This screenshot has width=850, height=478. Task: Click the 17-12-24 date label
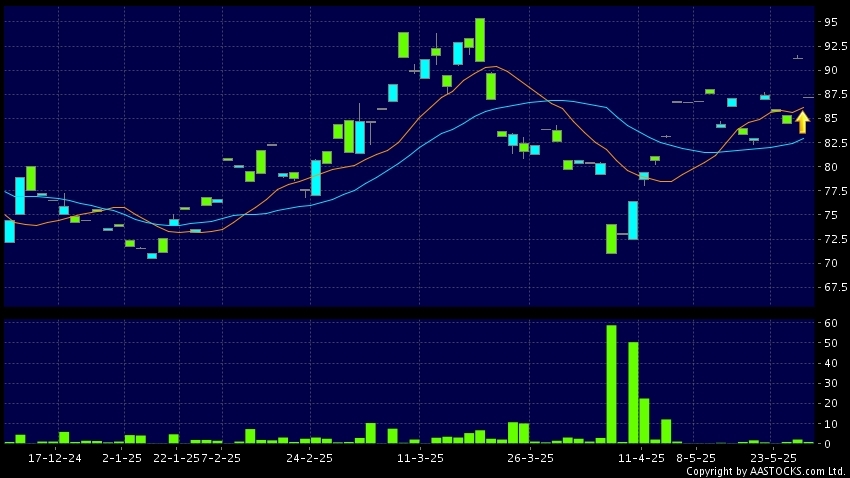55,458
